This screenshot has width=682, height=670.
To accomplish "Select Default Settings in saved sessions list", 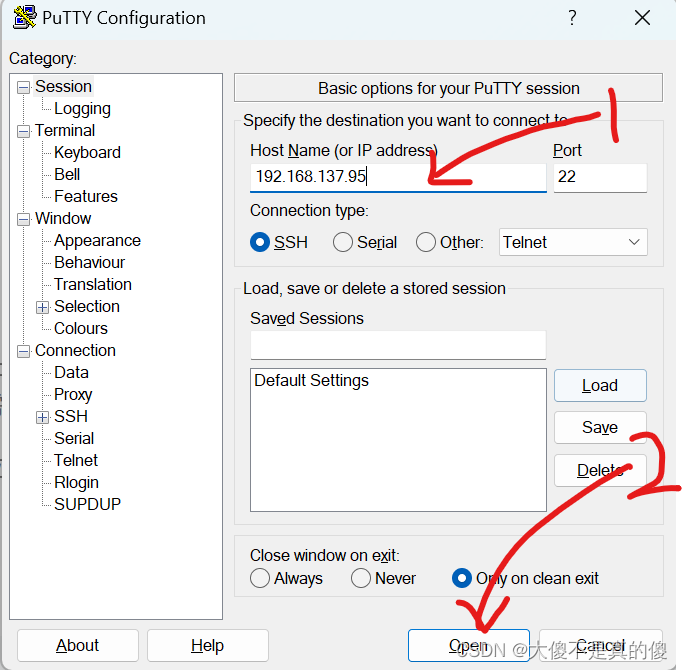I will tap(311, 381).
